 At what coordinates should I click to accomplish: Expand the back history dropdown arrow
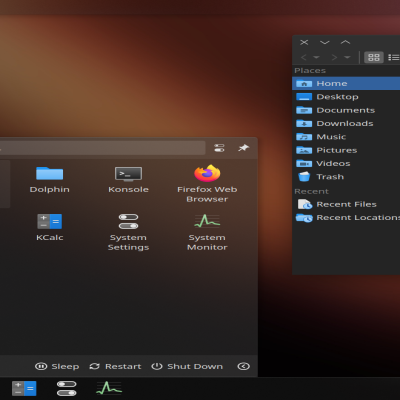point(316,57)
